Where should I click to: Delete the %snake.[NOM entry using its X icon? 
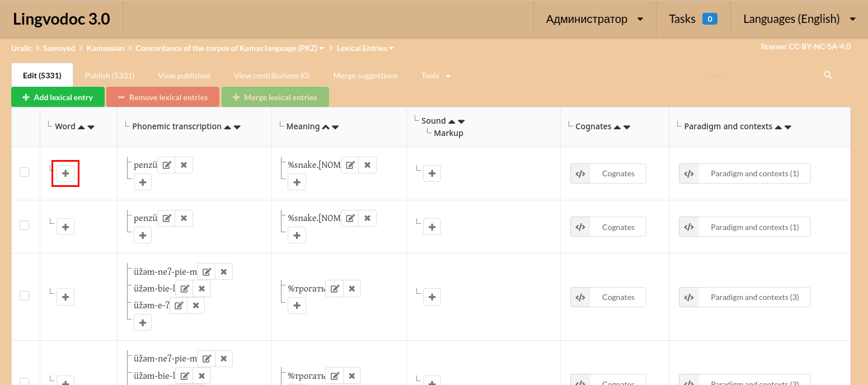pos(367,165)
